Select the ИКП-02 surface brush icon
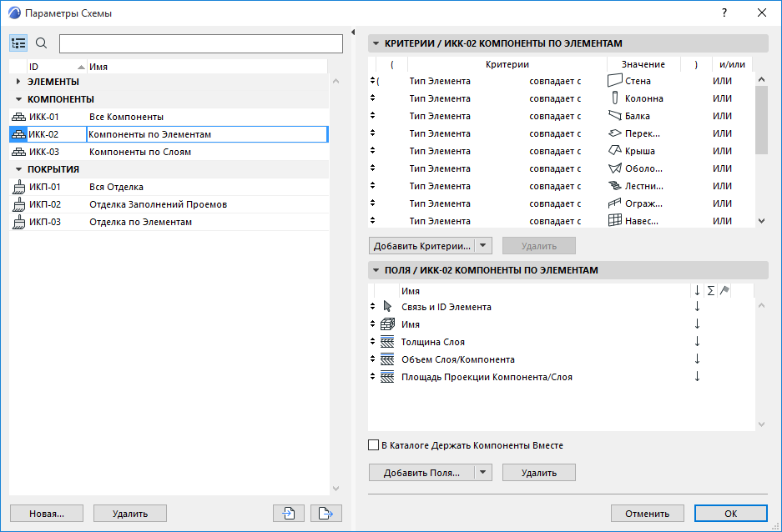 (18, 204)
